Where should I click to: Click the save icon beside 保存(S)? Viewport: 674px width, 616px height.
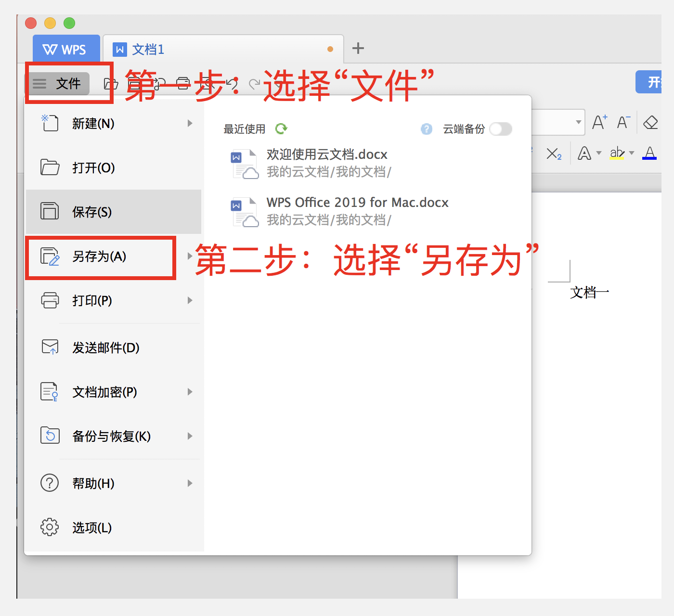[50, 211]
